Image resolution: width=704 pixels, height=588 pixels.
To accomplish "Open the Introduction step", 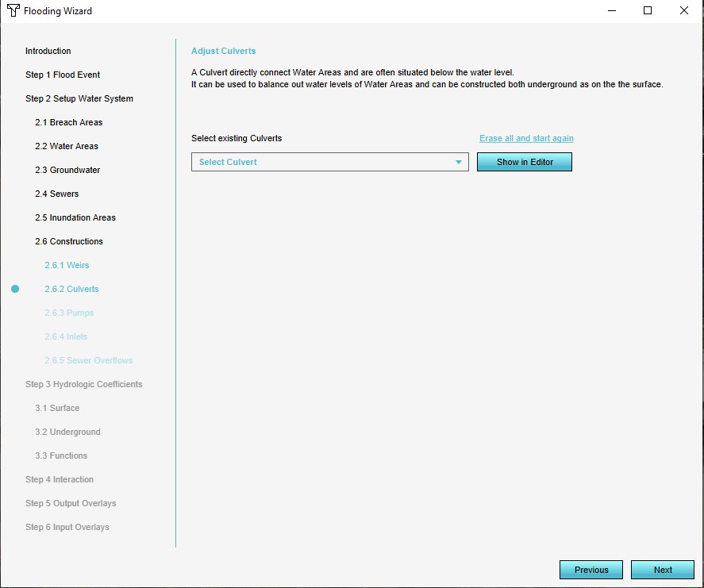I will [x=48, y=51].
